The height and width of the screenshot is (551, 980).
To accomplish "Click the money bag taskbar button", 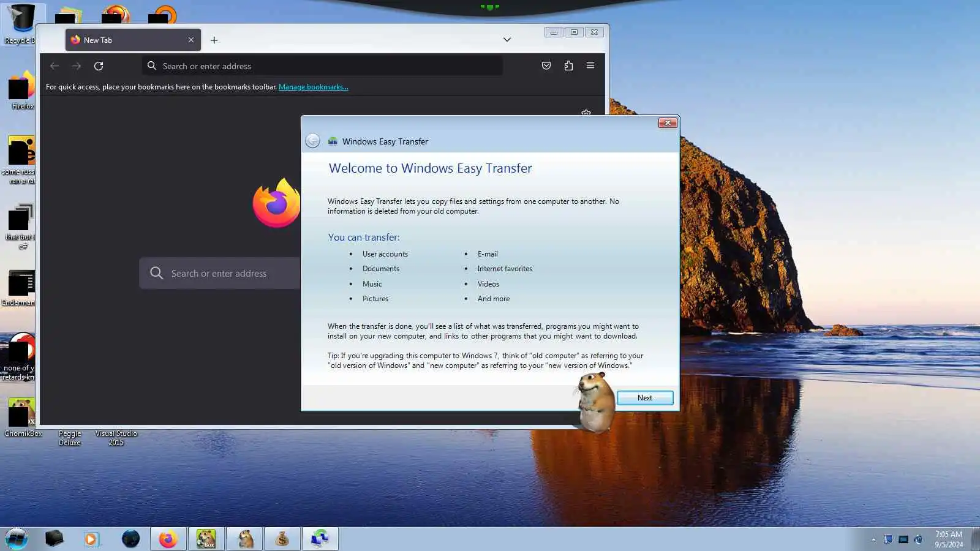I will pos(282,539).
